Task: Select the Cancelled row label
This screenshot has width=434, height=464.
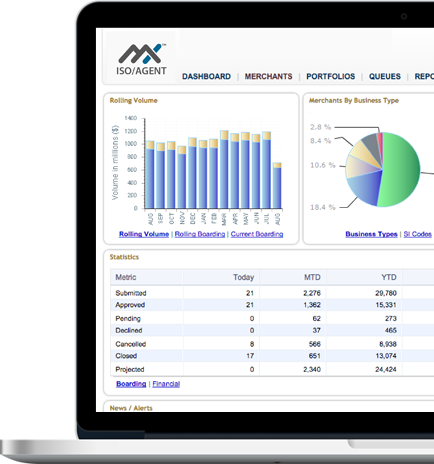Action: tap(131, 344)
